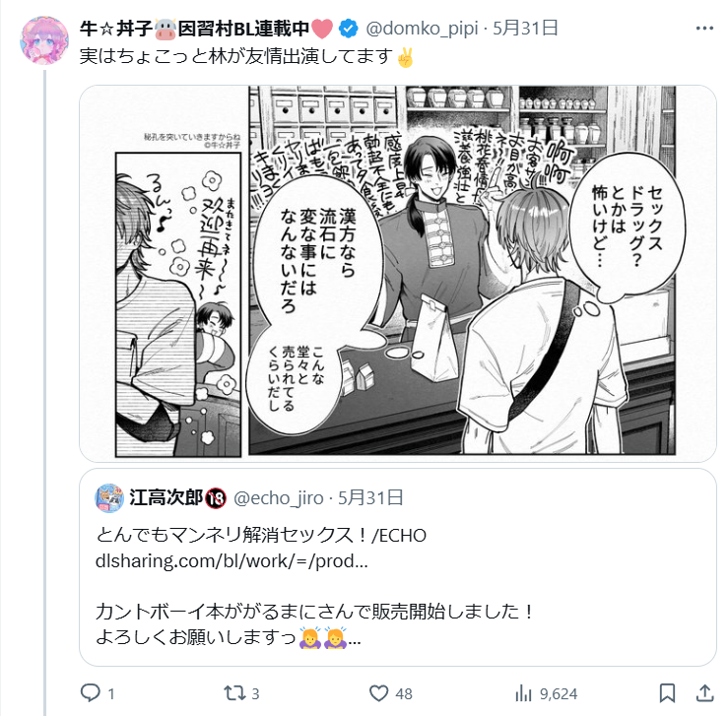Click the repost count 3
Viewport: 728px width, 716px height.
(255, 693)
